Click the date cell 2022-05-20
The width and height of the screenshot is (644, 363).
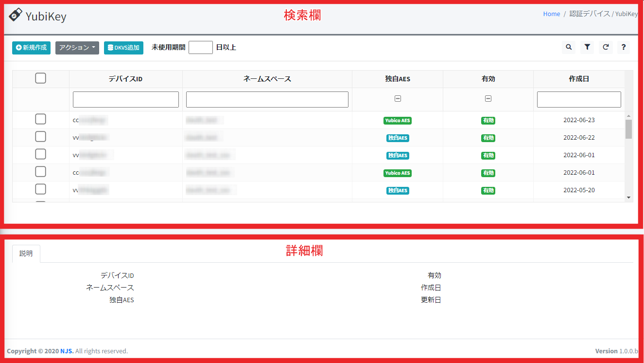pyautogui.click(x=579, y=190)
